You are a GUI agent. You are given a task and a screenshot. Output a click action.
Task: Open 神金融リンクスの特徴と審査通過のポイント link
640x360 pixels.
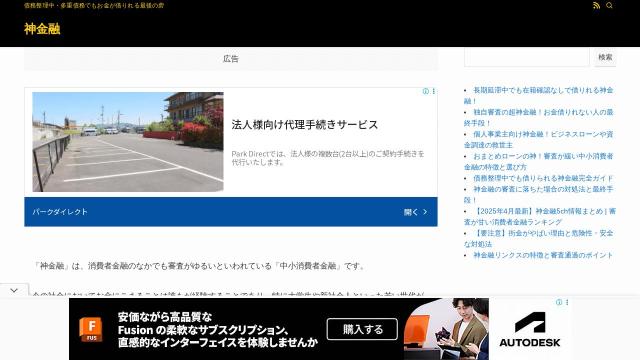[x=543, y=255]
